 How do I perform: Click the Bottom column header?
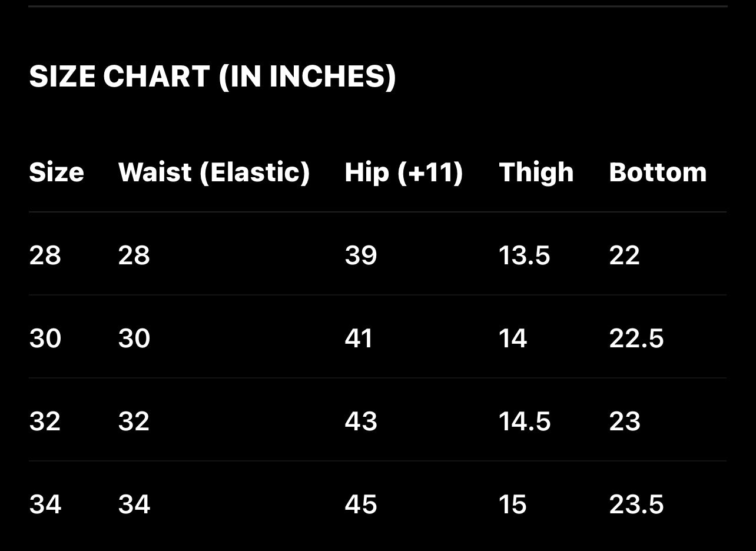click(658, 172)
